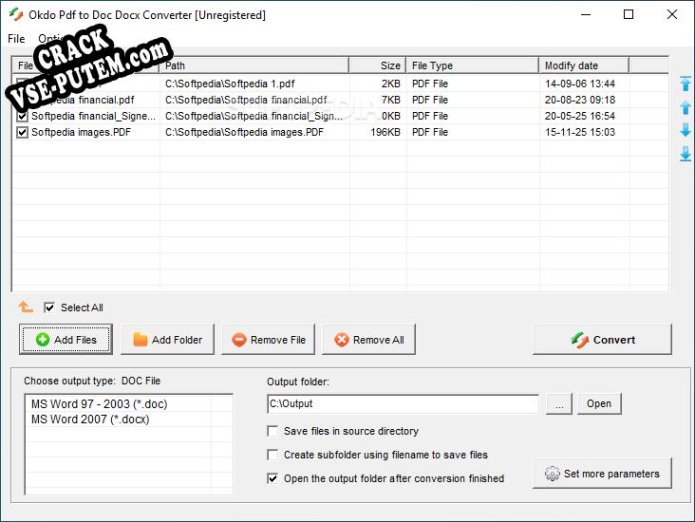The width and height of the screenshot is (695, 522).
Task: Click the Remove File button
Action: 268,339
